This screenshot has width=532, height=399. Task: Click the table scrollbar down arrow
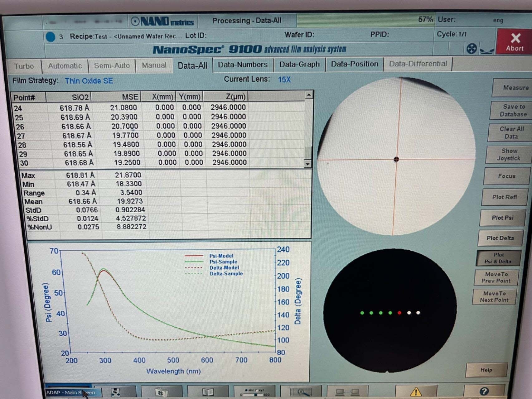[307, 164]
